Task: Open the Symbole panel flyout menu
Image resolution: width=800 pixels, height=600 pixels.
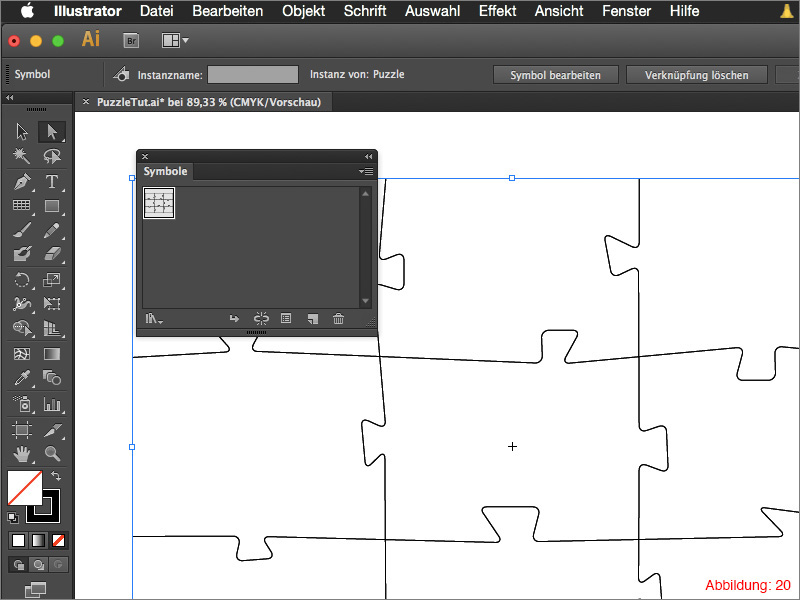Action: pos(366,171)
